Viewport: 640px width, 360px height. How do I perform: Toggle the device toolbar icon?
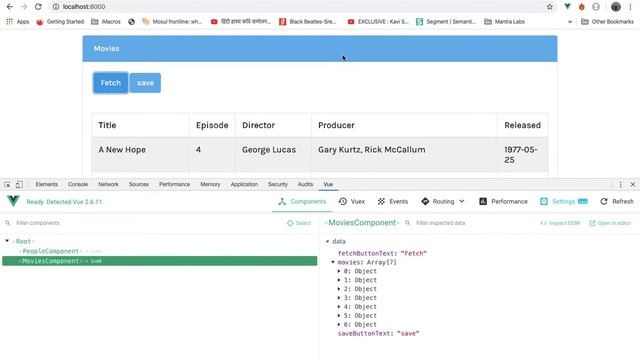click(19, 184)
